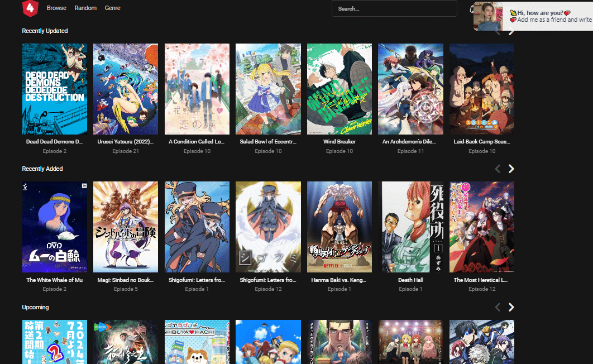This screenshot has height=364, width=593.
Task: Select Random from the navigation bar
Action: pos(85,8)
